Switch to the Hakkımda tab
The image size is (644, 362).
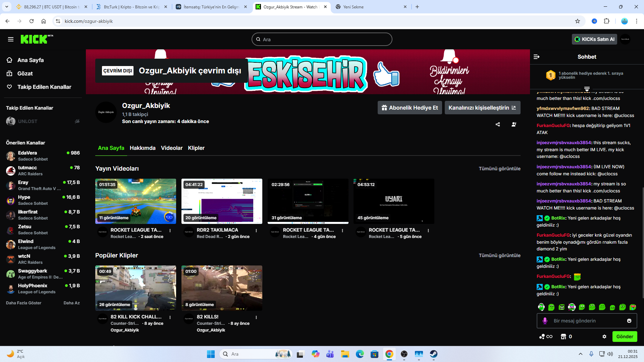coord(143,148)
